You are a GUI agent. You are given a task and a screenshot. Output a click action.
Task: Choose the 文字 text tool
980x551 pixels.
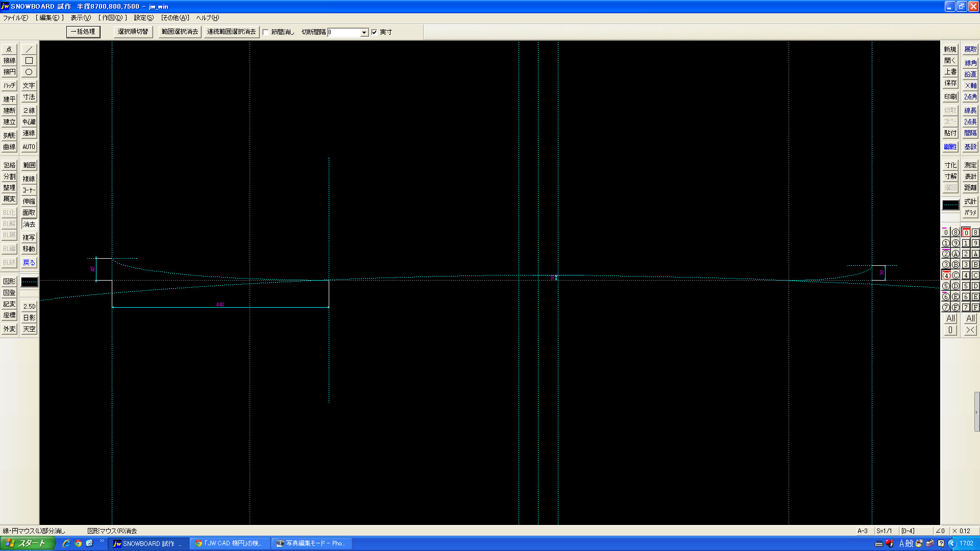pos(29,86)
